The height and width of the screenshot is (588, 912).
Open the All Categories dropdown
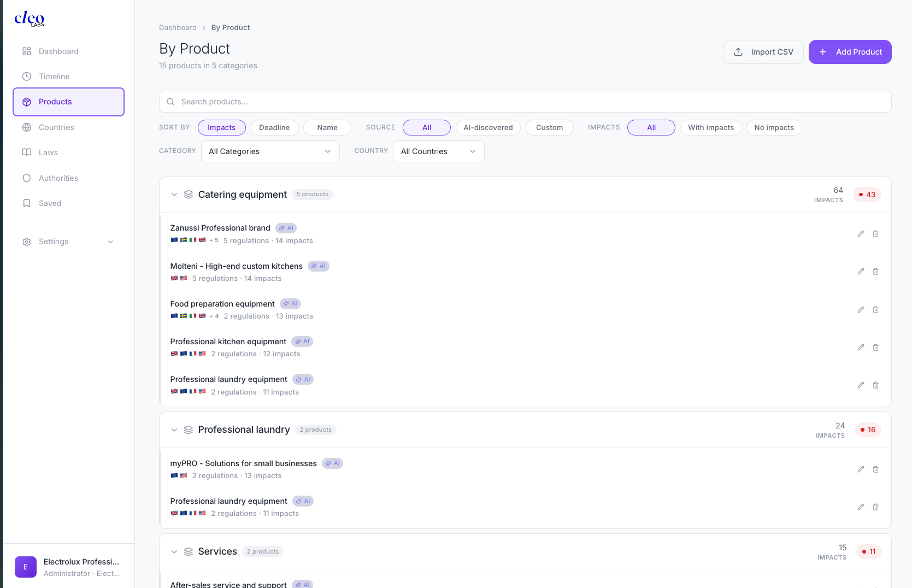coord(270,151)
